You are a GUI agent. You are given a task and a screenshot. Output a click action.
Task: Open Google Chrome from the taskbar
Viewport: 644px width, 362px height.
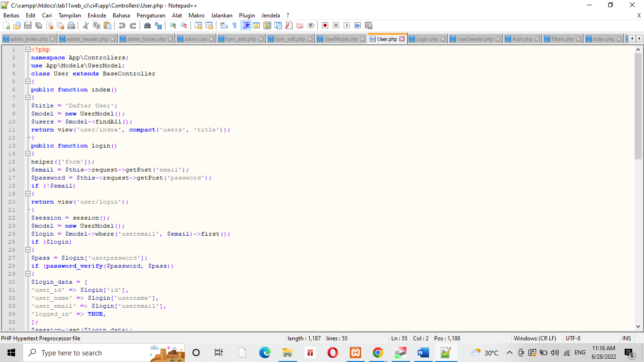point(377,353)
